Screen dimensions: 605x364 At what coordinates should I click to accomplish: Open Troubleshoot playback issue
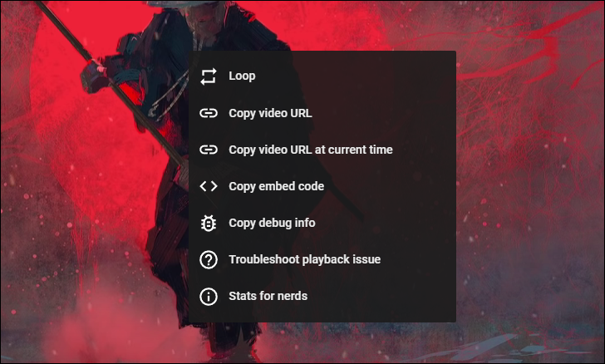(322, 260)
